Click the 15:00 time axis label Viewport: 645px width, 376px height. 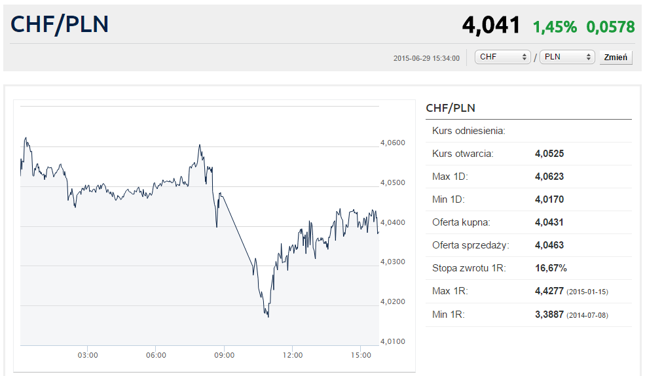click(361, 355)
